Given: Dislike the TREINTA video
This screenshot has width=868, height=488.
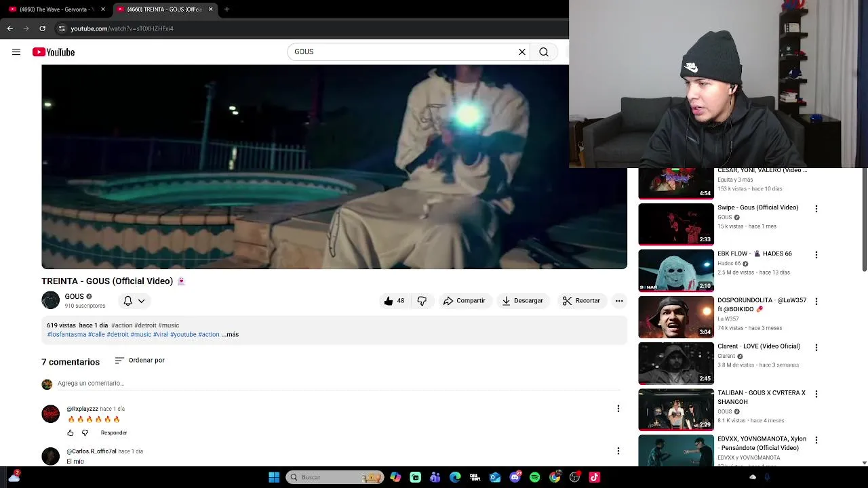Looking at the screenshot, I should [x=422, y=301].
